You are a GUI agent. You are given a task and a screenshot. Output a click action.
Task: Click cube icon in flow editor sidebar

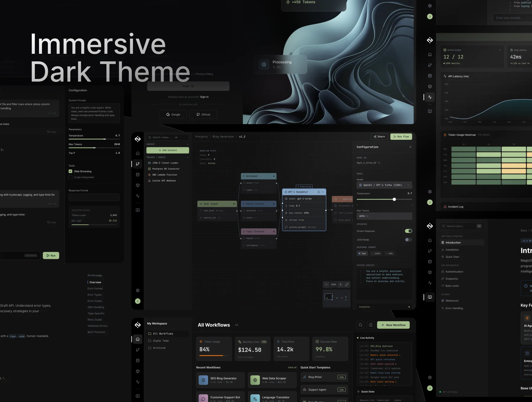pos(137,185)
